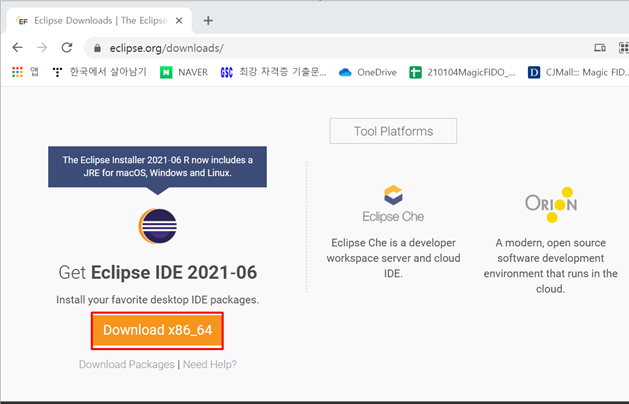This screenshot has width=629, height=404.
Task: Click the Eclipse Che description text
Action: (x=393, y=258)
